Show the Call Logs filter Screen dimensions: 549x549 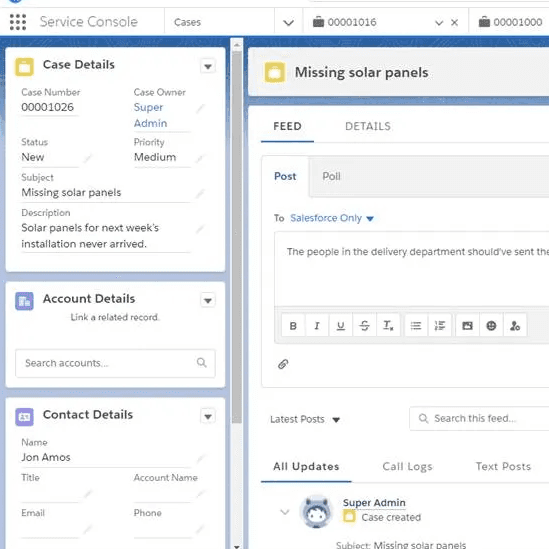[407, 466]
